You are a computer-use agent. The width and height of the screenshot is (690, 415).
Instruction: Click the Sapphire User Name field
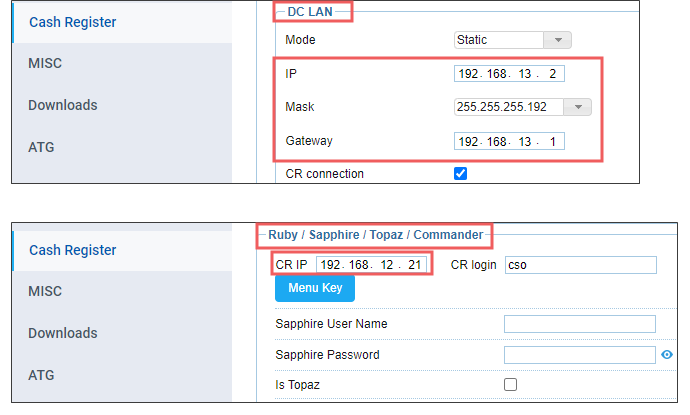580,324
